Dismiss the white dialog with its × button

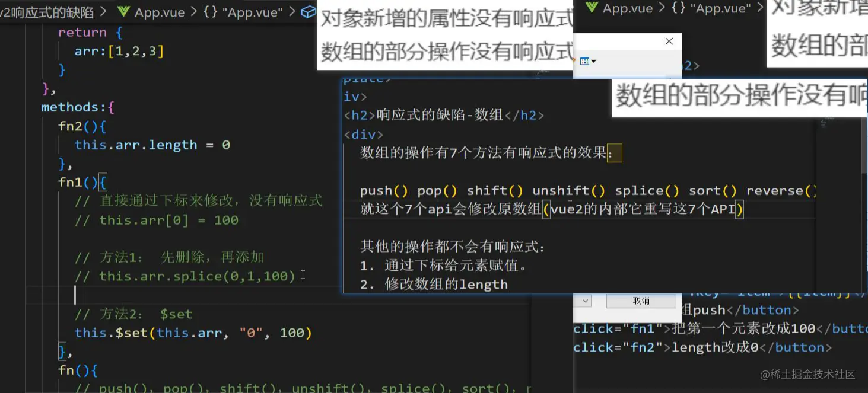669,41
